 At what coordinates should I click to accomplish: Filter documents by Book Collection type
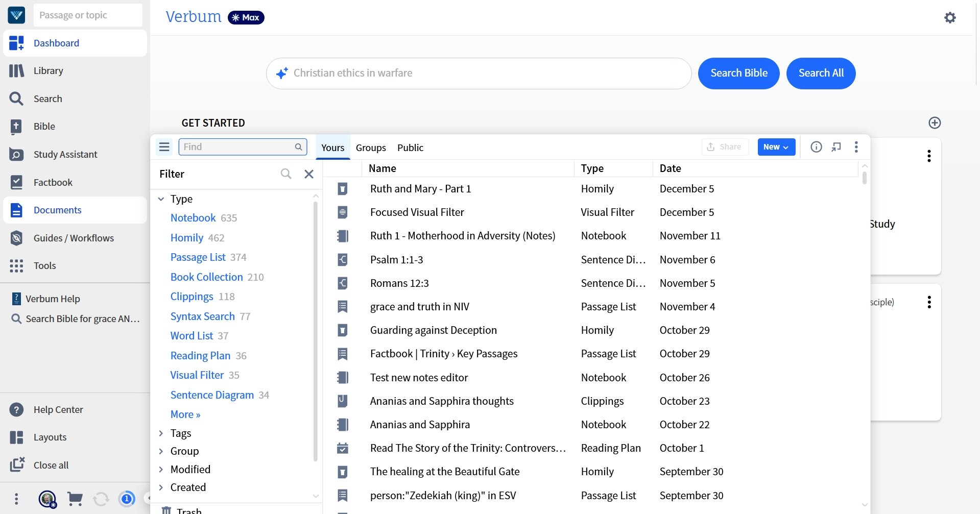coord(207,277)
